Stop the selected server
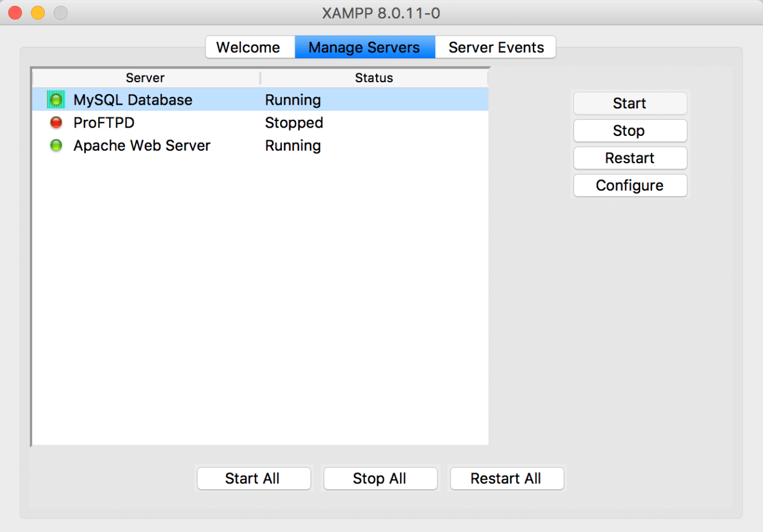Viewport: 763px width, 532px height. 630,130
